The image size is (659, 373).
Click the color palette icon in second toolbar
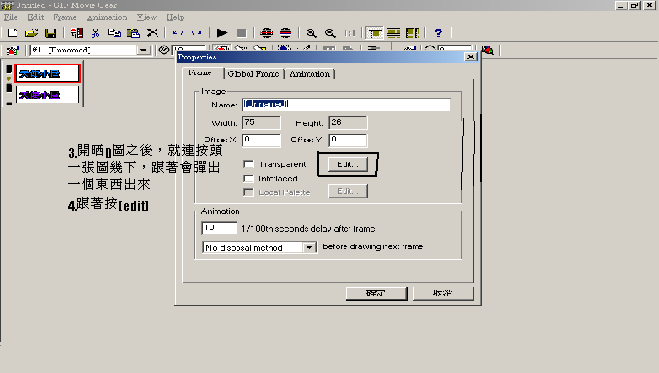[x=488, y=50]
